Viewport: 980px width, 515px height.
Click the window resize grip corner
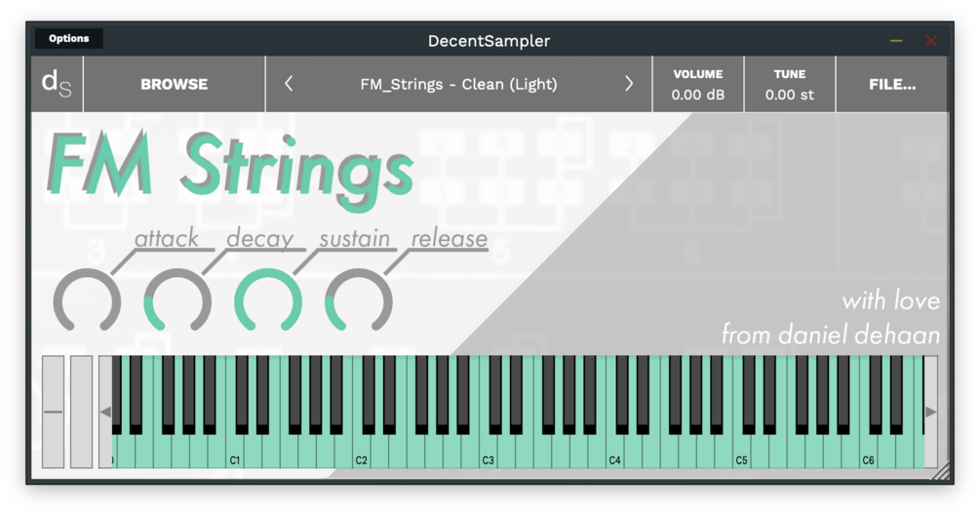point(940,471)
